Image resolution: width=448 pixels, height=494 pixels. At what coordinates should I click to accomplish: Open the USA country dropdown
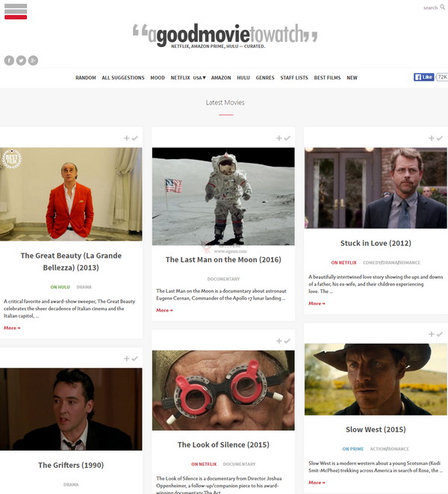[199, 78]
